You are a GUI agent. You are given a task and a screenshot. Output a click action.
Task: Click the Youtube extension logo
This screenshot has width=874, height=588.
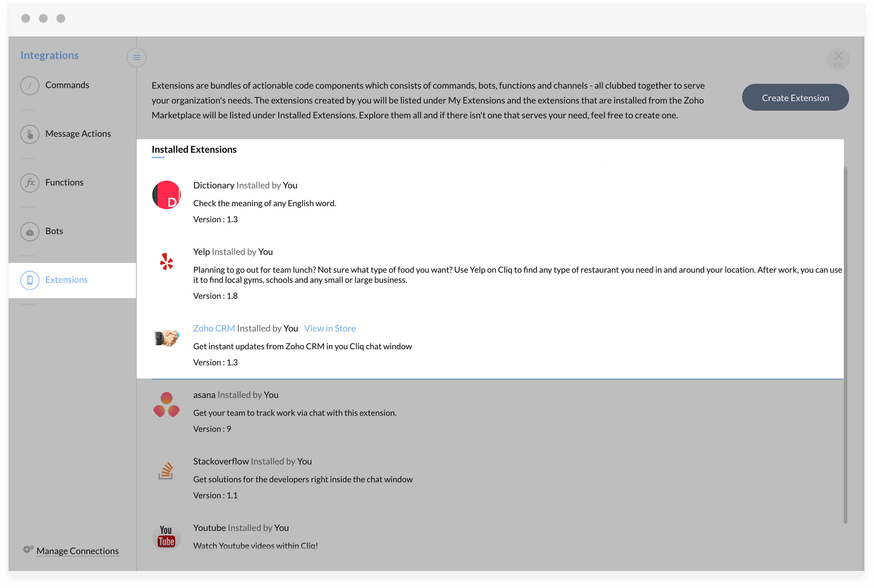(166, 537)
